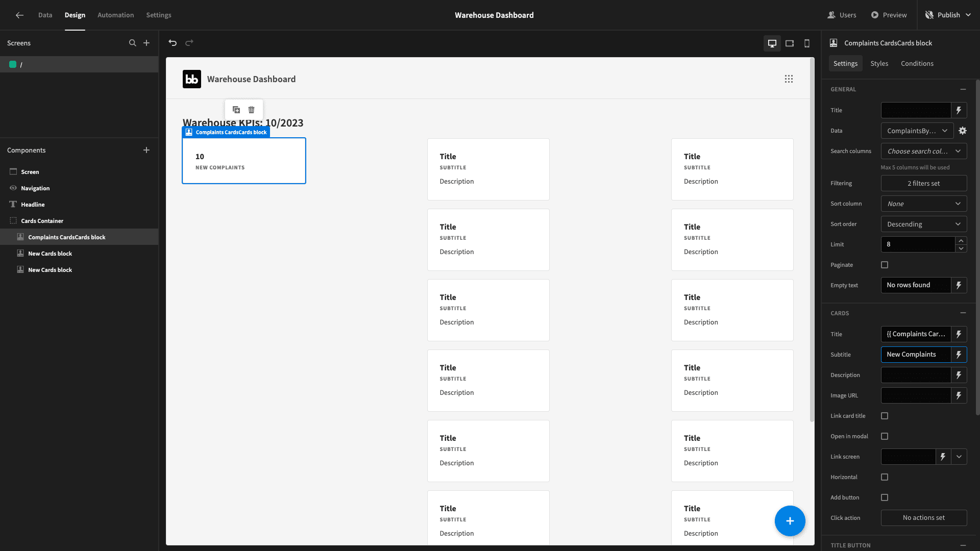Add a new component with plus icon
This screenshot has height=551, width=980.
146,150
